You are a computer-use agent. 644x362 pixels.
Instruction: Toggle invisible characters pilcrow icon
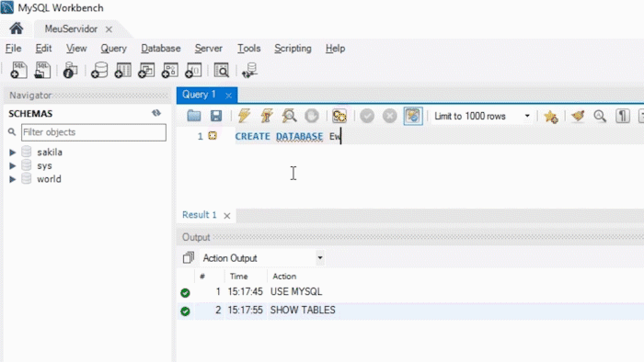coord(623,116)
